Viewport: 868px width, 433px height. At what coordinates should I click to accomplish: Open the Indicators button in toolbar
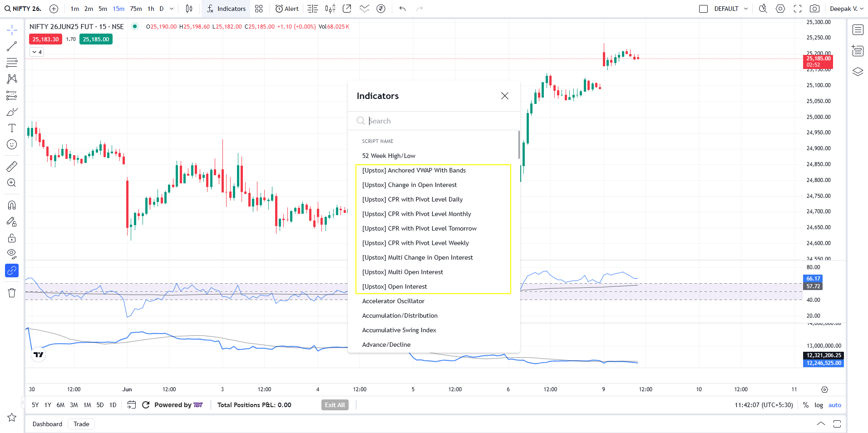coord(226,9)
